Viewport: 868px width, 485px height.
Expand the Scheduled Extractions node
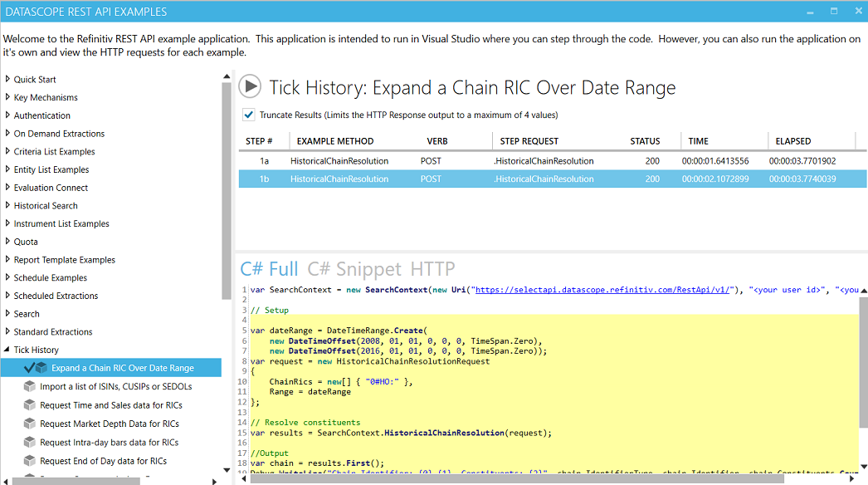7,296
